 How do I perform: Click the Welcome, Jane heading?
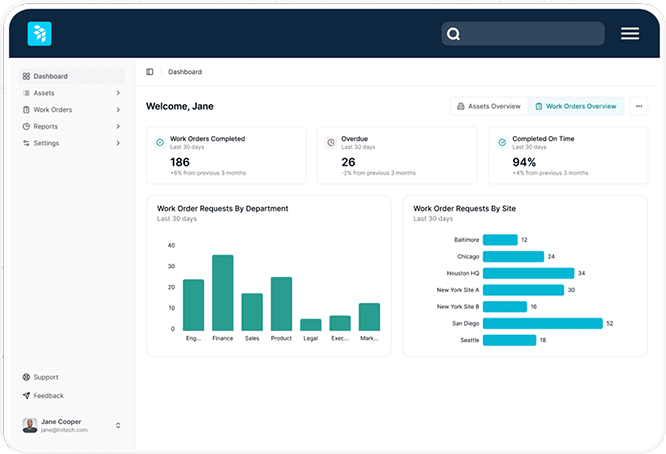pyautogui.click(x=180, y=106)
